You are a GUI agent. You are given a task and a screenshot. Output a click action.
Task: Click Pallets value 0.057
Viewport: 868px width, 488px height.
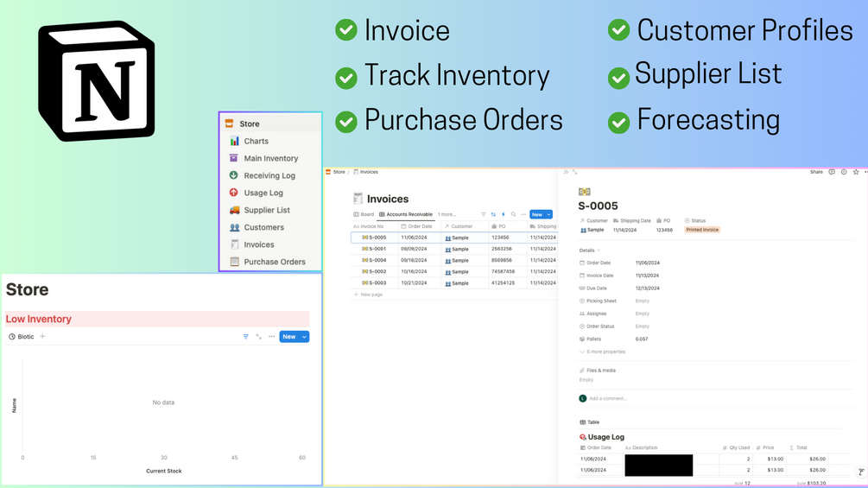click(642, 339)
